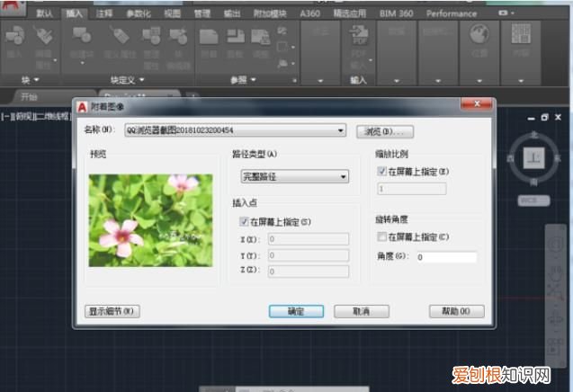This screenshot has height=392, width=573.
Task: Click the 角度 angle input field
Action: coord(446,257)
